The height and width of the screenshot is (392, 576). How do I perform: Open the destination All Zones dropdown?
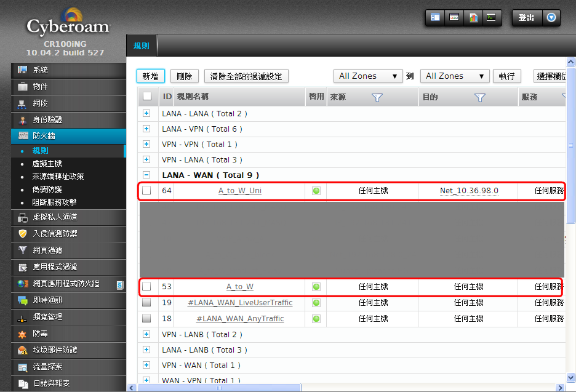pyautogui.click(x=455, y=76)
